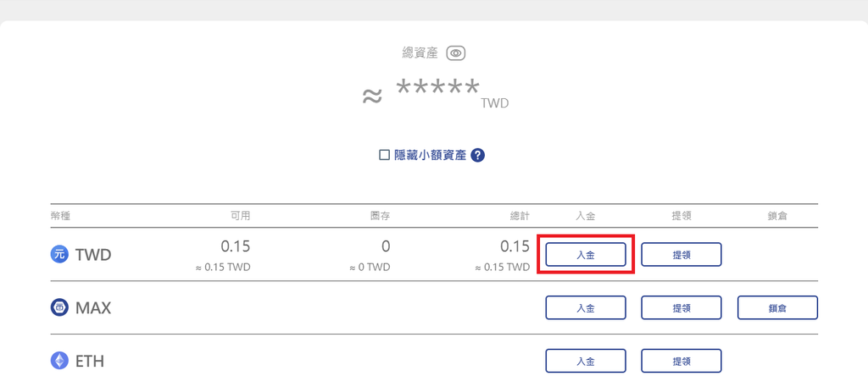Screen dimensions: 868x387
Task: Click the 幣種 column header
Action: [61, 217]
